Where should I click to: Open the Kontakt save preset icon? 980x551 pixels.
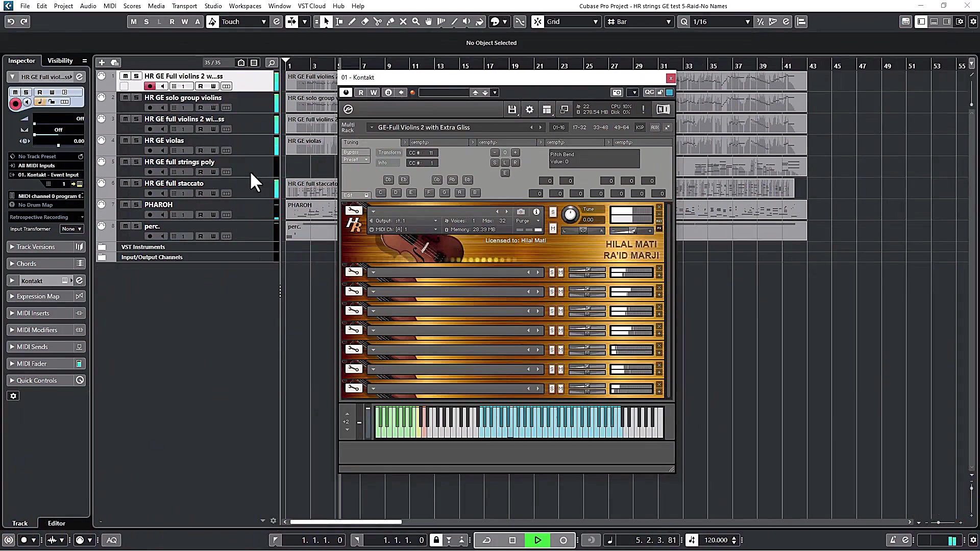(512, 109)
